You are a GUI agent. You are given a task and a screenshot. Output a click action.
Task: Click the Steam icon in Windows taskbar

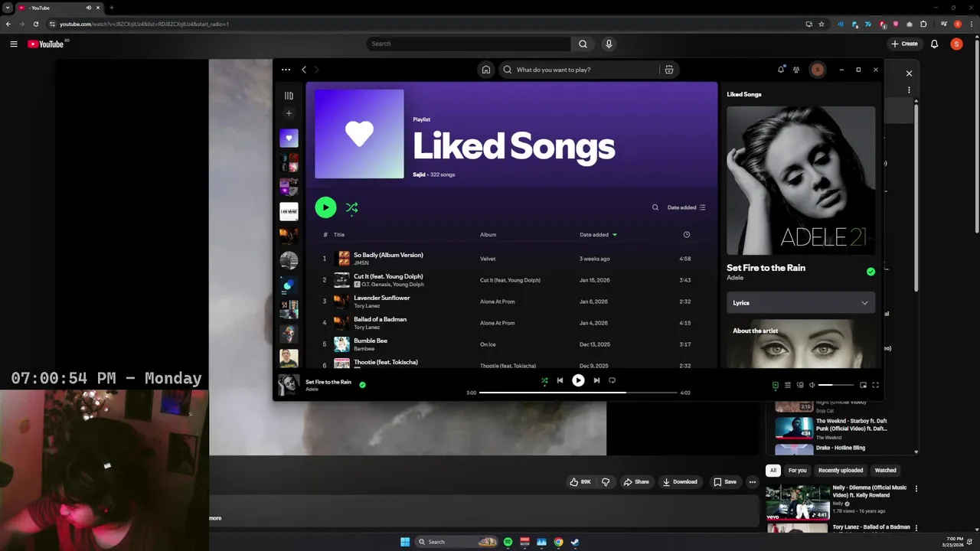(575, 542)
